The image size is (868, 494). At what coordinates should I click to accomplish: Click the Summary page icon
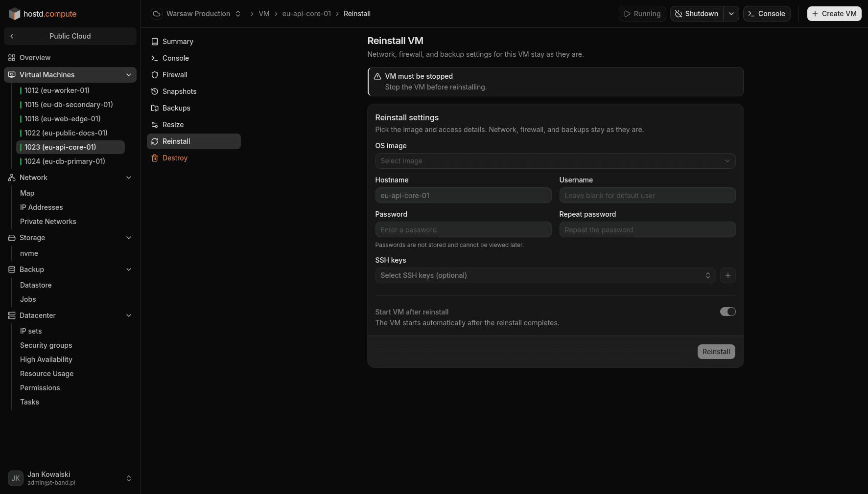(x=155, y=42)
